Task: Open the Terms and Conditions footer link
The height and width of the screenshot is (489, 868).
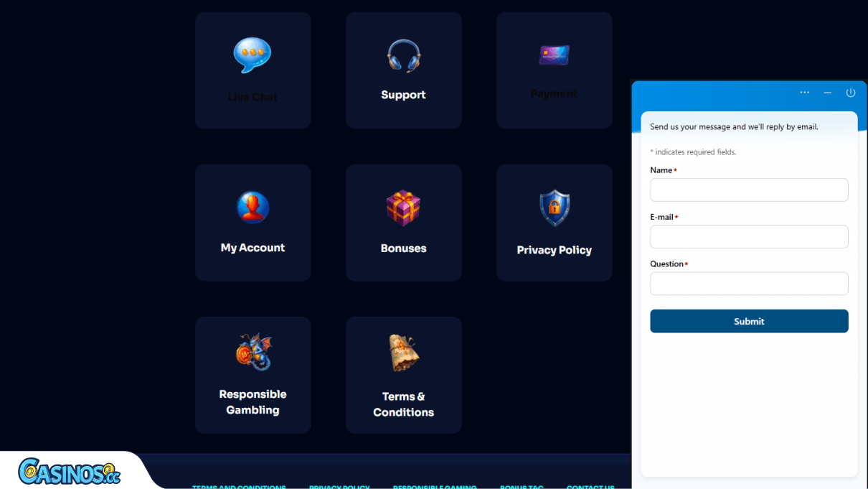Action: coord(239,487)
